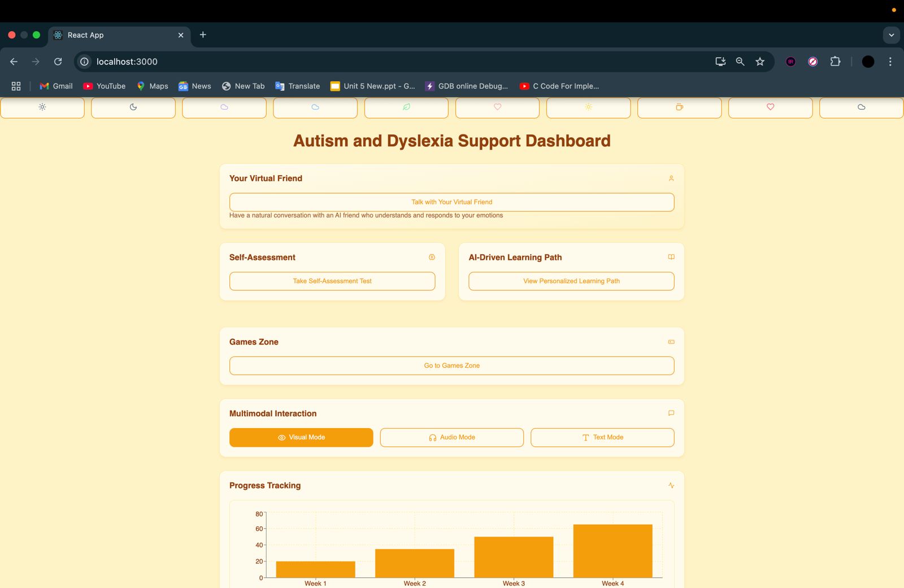Switch to Text Mode
Viewport: 904px width, 588px height.
tap(602, 438)
